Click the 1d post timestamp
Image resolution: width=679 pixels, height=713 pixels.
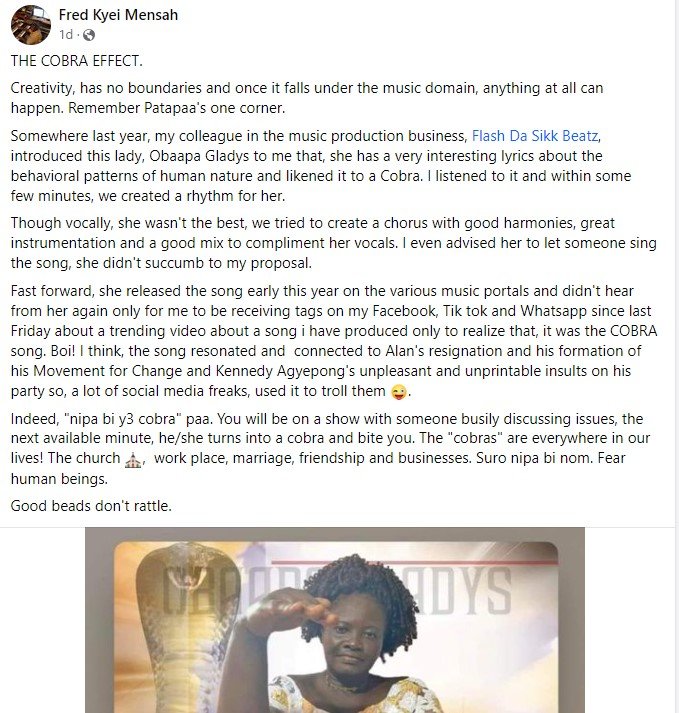pyautogui.click(x=66, y=35)
